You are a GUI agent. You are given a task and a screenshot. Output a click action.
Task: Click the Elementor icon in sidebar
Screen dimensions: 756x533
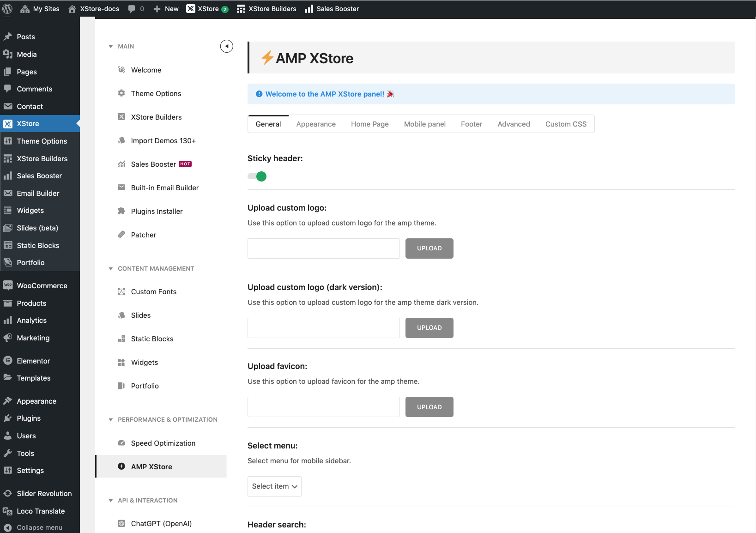(x=8, y=361)
